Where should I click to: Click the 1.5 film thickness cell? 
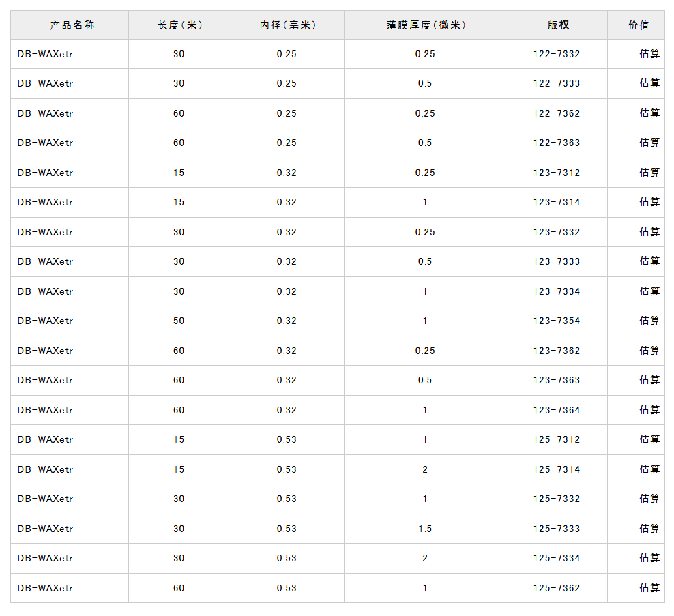pyautogui.click(x=425, y=529)
